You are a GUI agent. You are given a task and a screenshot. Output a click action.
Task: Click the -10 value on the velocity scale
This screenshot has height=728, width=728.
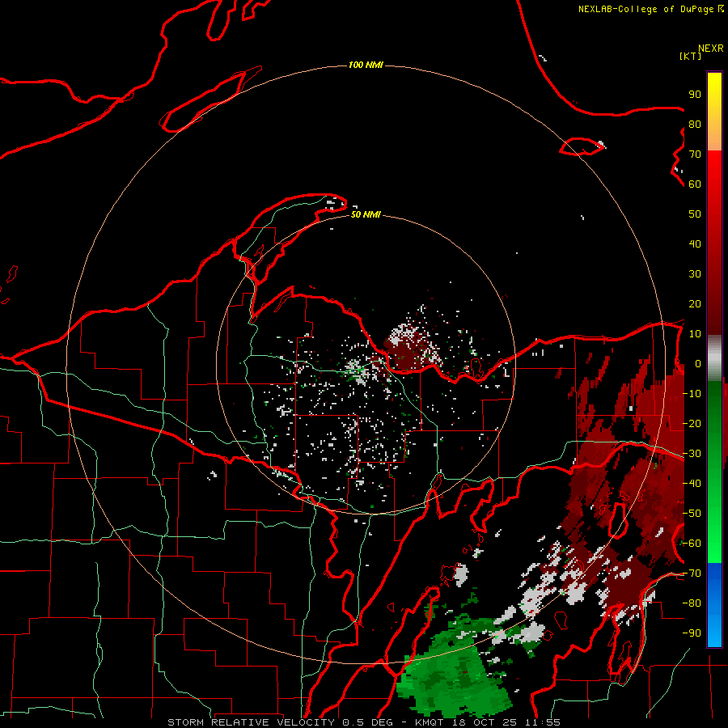[692, 394]
